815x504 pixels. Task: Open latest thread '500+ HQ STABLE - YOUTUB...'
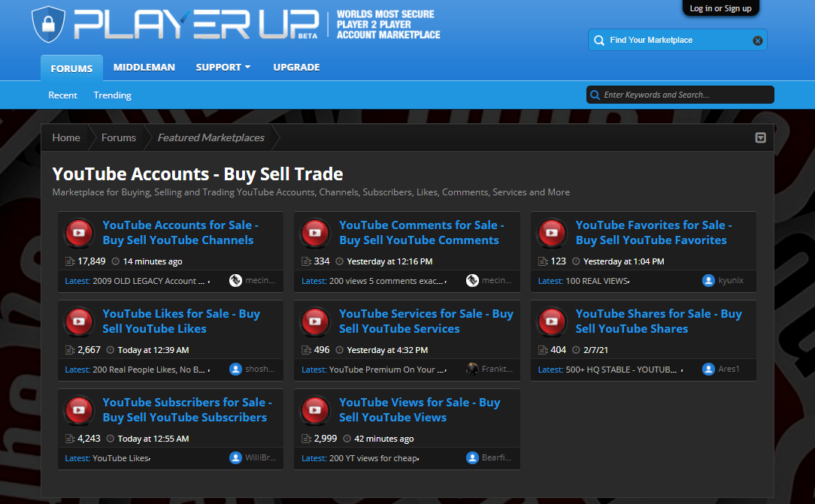(621, 370)
